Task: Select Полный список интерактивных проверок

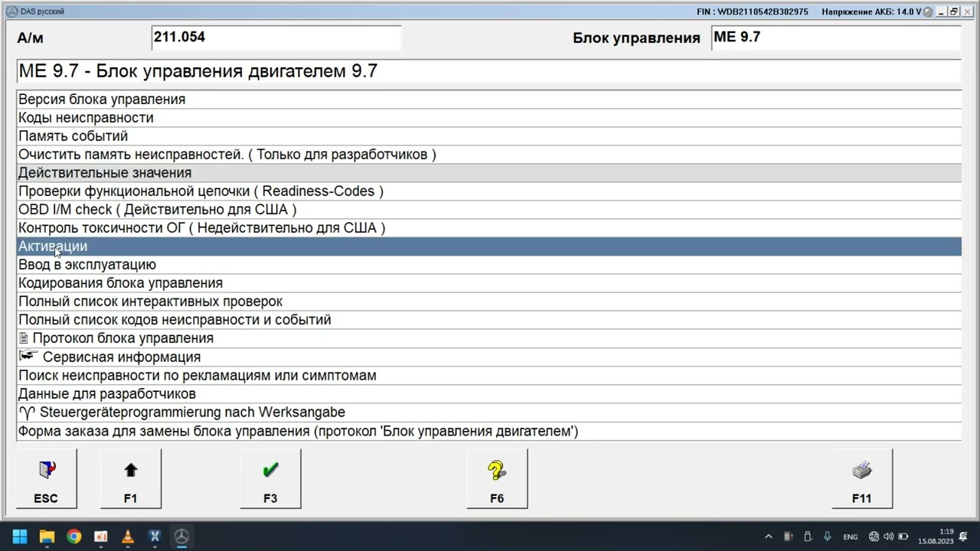Action: (x=488, y=302)
